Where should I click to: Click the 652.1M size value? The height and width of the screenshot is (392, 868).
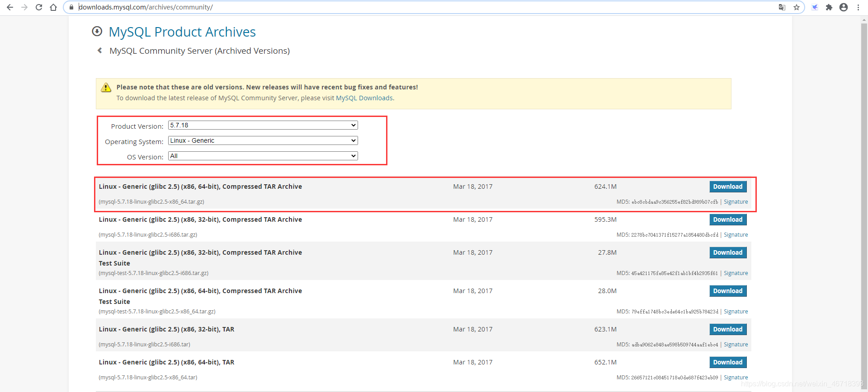coord(605,362)
